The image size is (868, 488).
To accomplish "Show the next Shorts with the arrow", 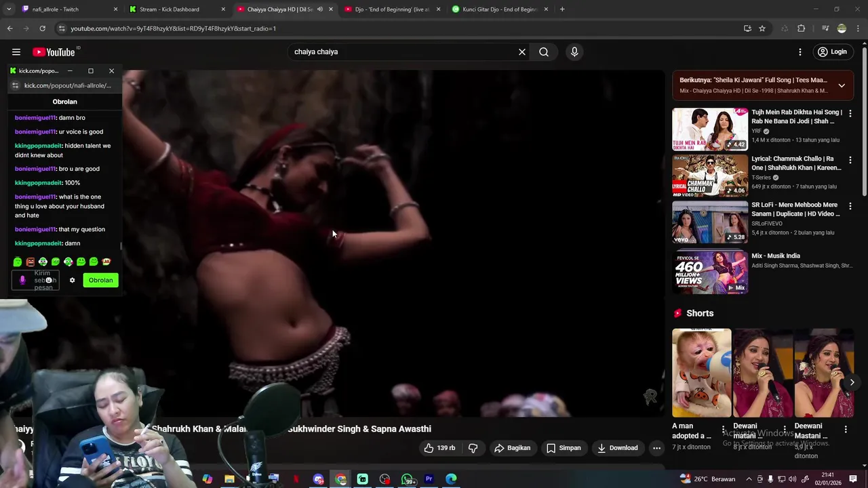I will (x=852, y=382).
